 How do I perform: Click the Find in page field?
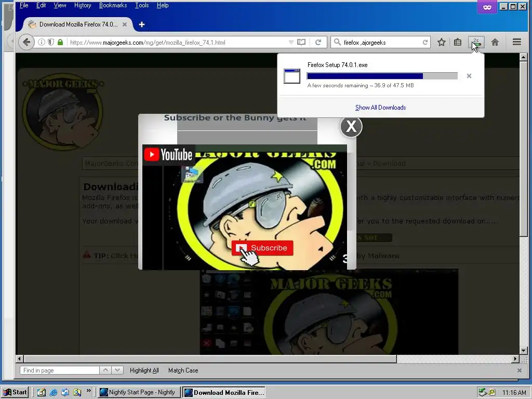coord(60,370)
